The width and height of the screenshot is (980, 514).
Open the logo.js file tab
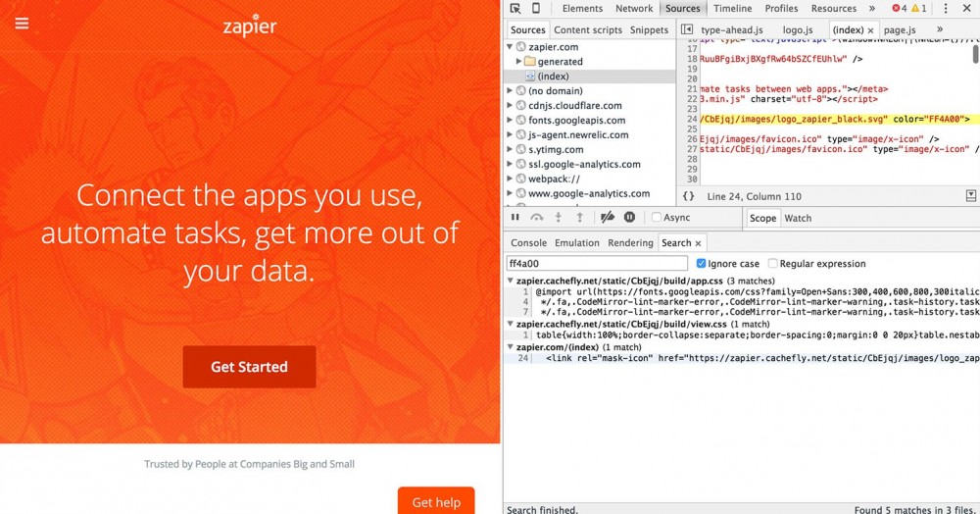pos(798,30)
